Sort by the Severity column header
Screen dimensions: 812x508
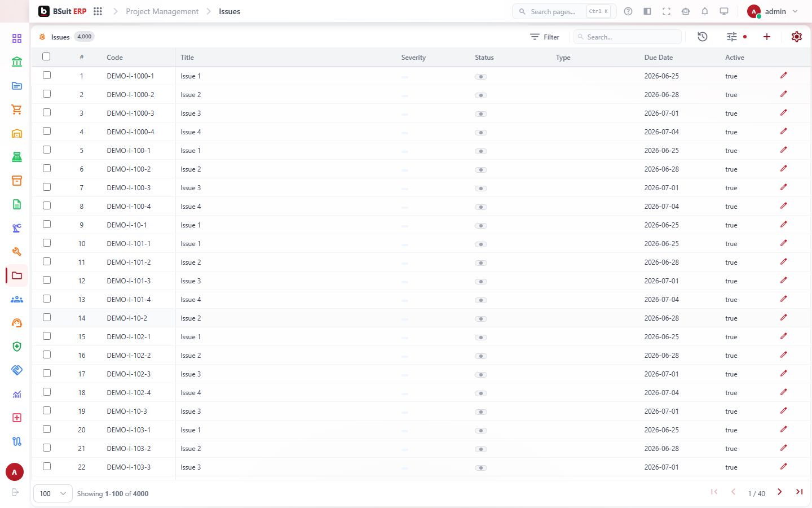[x=413, y=58]
